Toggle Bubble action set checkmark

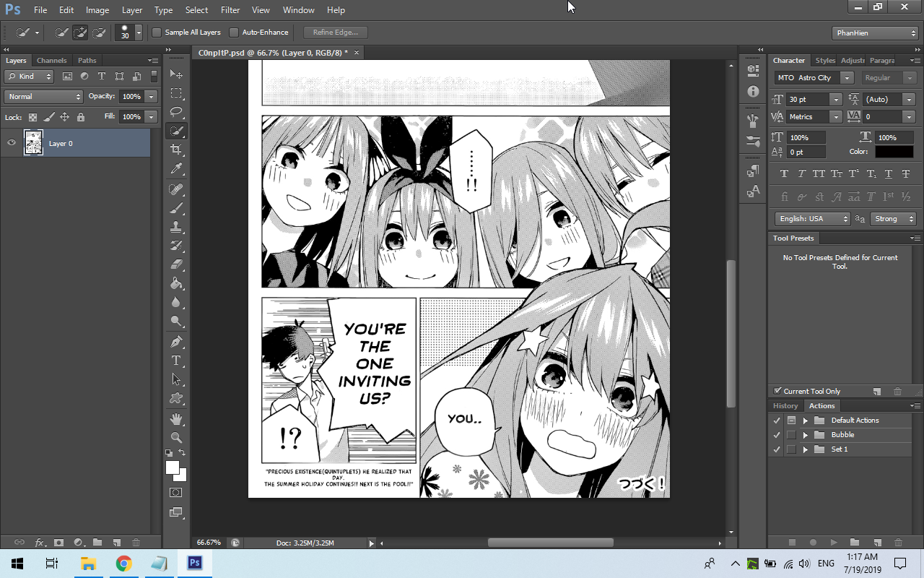777,435
